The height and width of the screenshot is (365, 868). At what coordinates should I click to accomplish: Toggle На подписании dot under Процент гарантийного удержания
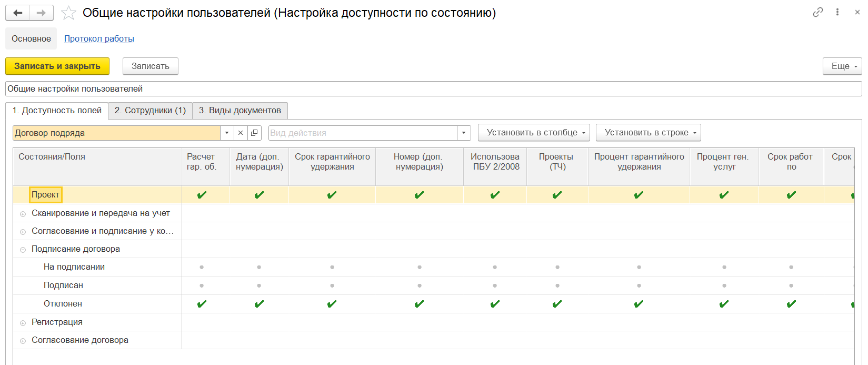(x=639, y=267)
